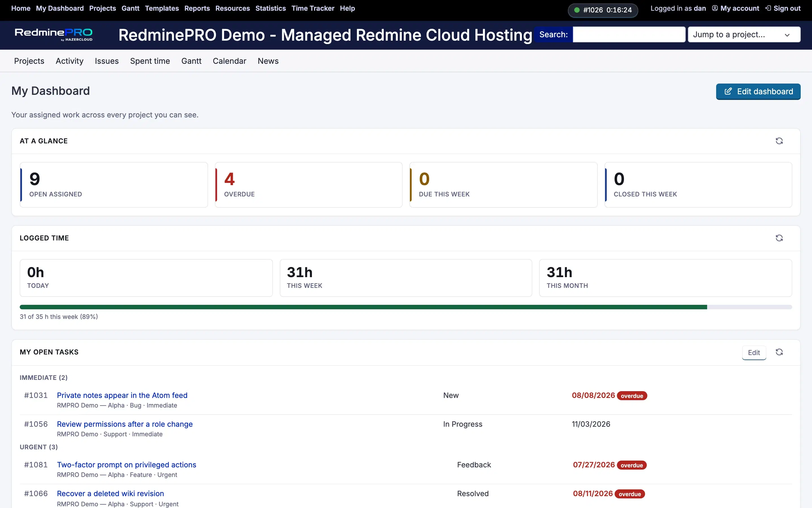Click the 11/03/2026 due date
Screen dimensions: 812x508
pyautogui.click(x=591, y=424)
